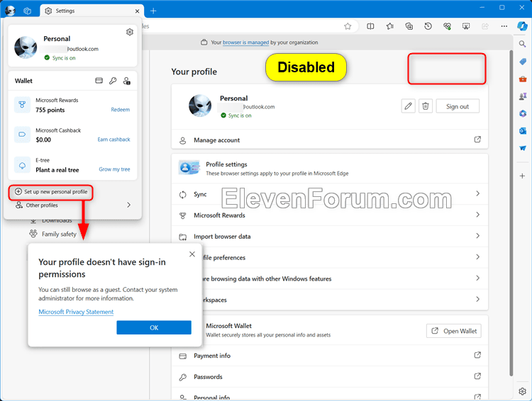Open Wallet payment cards icon
532x401 pixels.
99,81
